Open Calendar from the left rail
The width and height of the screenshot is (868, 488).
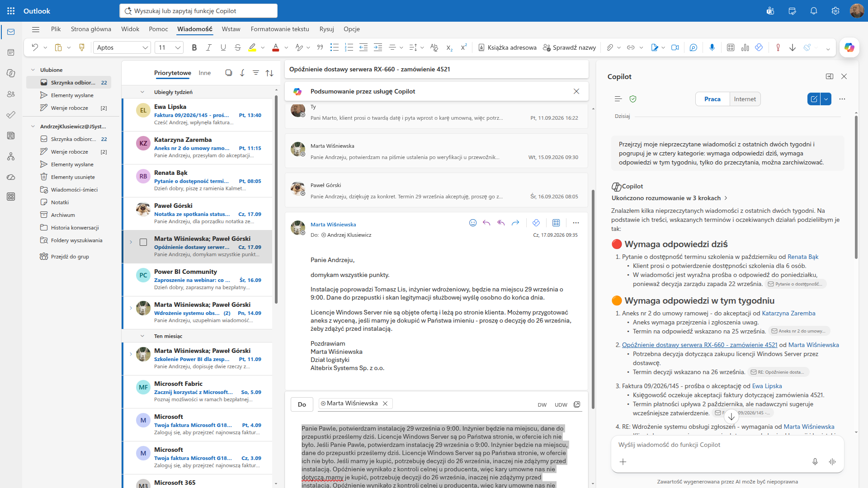click(11, 52)
